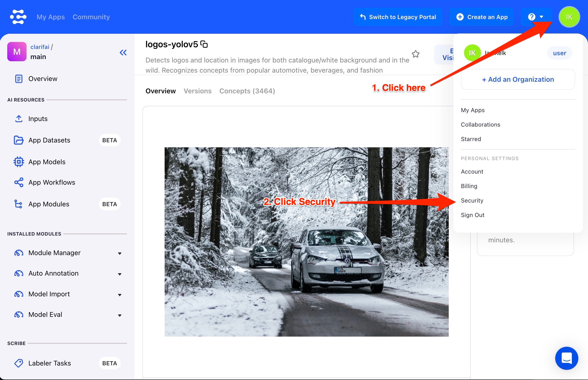Copy the logos-yolov5 model ID
The image size is (588, 380).
pos(204,44)
